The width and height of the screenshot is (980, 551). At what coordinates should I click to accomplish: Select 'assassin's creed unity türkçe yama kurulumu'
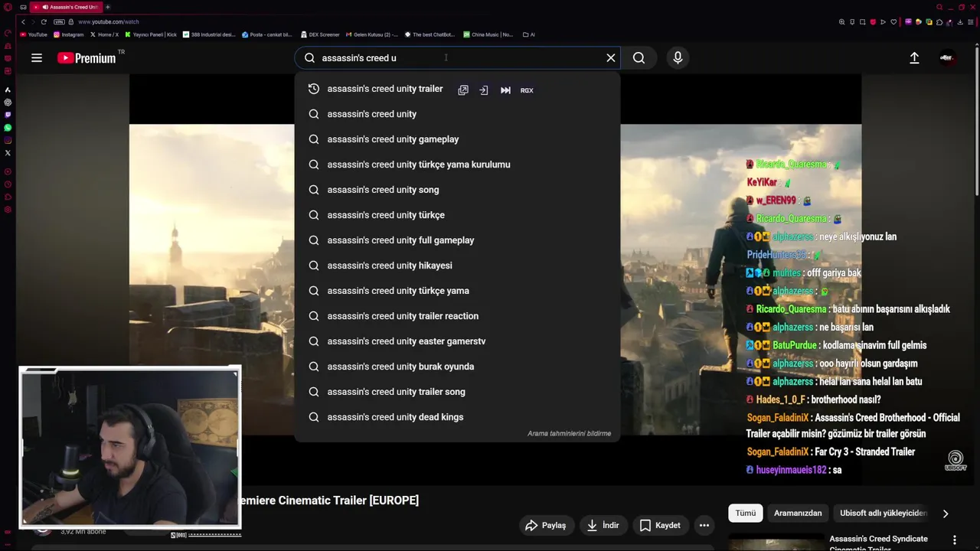pyautogui.click(x=457, y=165)
